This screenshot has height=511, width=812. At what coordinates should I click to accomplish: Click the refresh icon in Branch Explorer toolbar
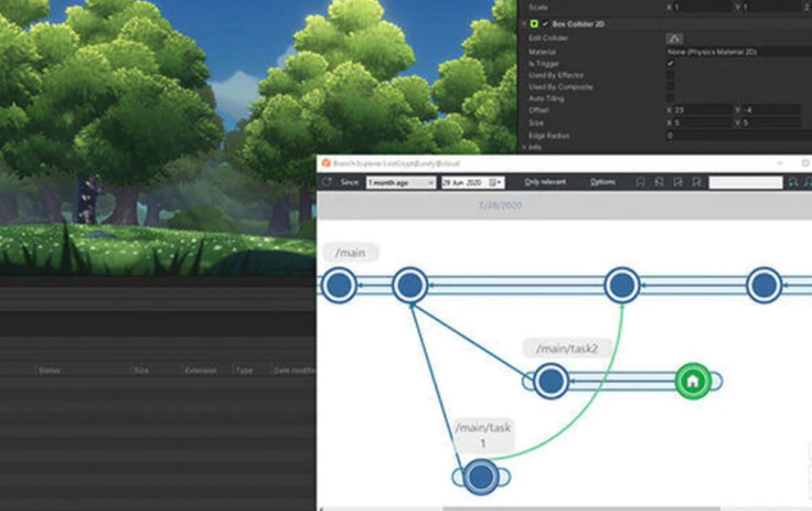click(326, 182)
